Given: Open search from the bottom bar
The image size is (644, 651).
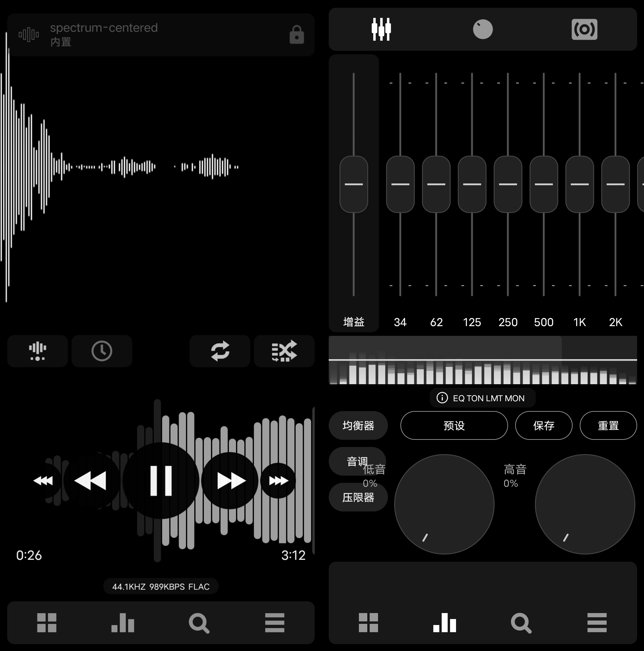Looking at the screenshot, I should [199, 623].
